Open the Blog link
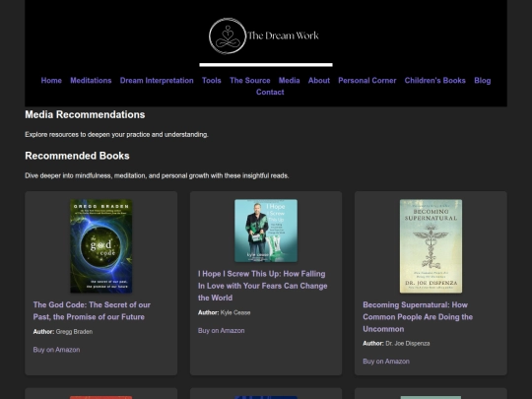Image resolution: width=532 pixels, height=399 pixels. [x=483, y=81]
